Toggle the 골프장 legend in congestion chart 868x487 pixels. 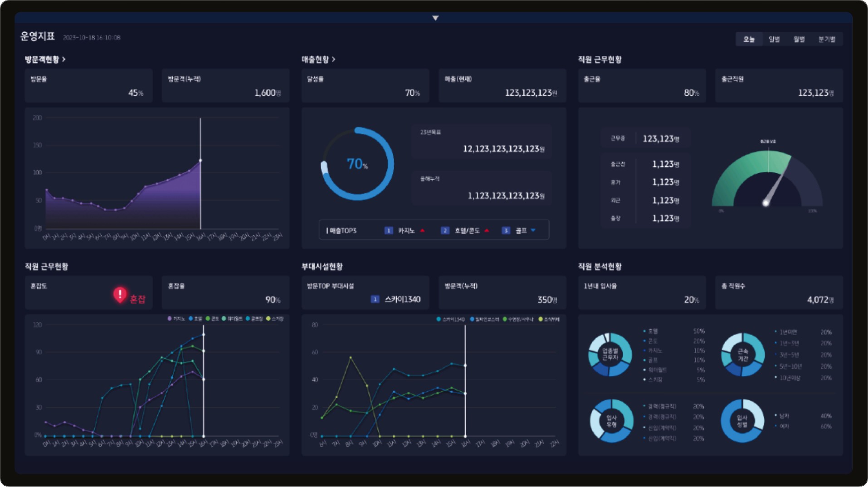tap(254, 319)
